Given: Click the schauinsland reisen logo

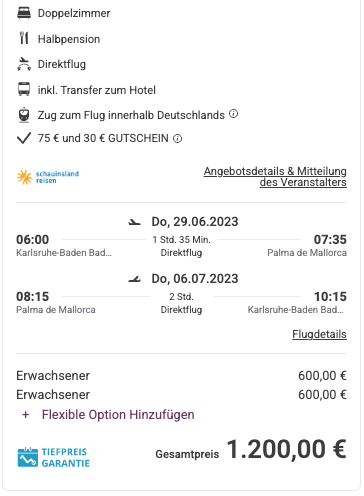Looking at the screenshot, I should click(x=48, y=177).
